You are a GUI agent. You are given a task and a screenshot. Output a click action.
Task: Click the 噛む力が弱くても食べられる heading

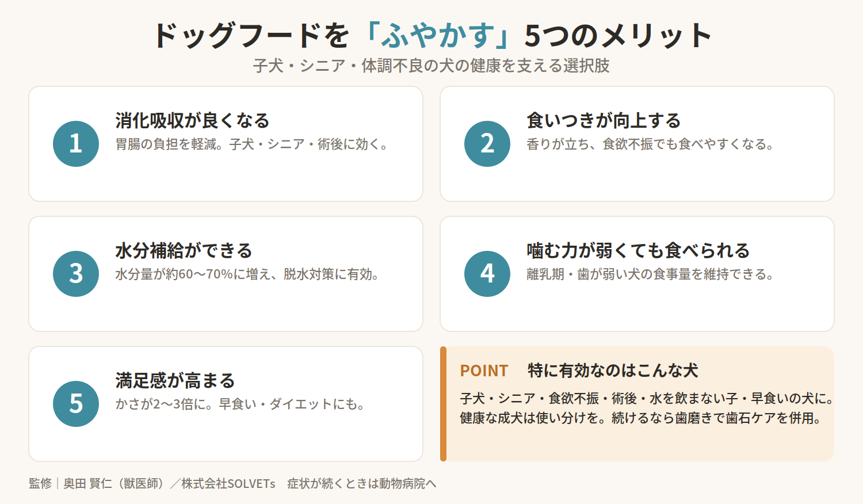tap(638, 251)
